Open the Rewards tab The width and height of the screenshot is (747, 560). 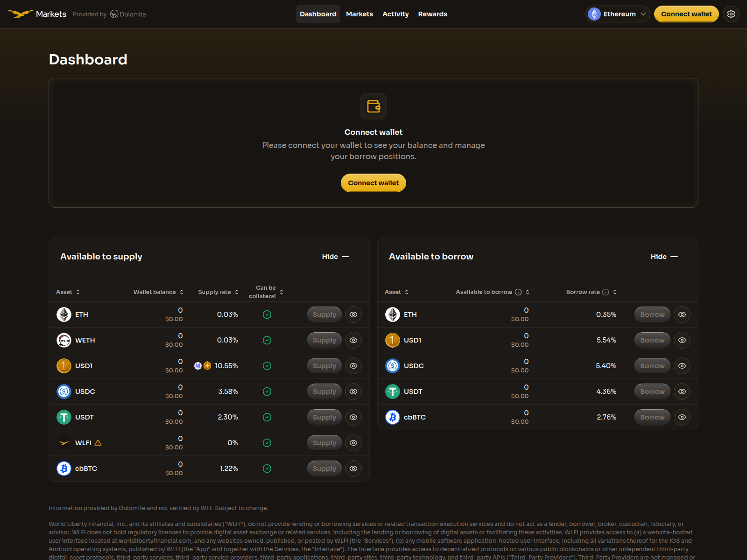(x=433, y=14)
